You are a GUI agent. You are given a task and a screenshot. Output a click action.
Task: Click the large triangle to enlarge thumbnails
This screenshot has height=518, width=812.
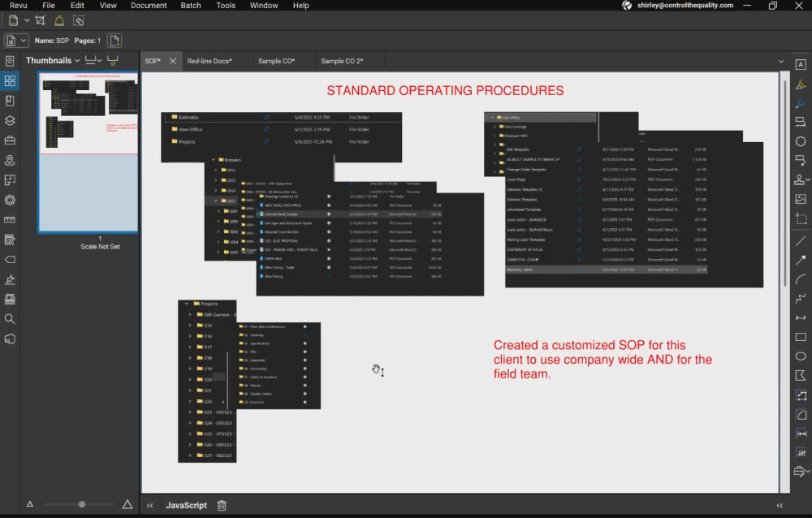click(x=127, y=504)
